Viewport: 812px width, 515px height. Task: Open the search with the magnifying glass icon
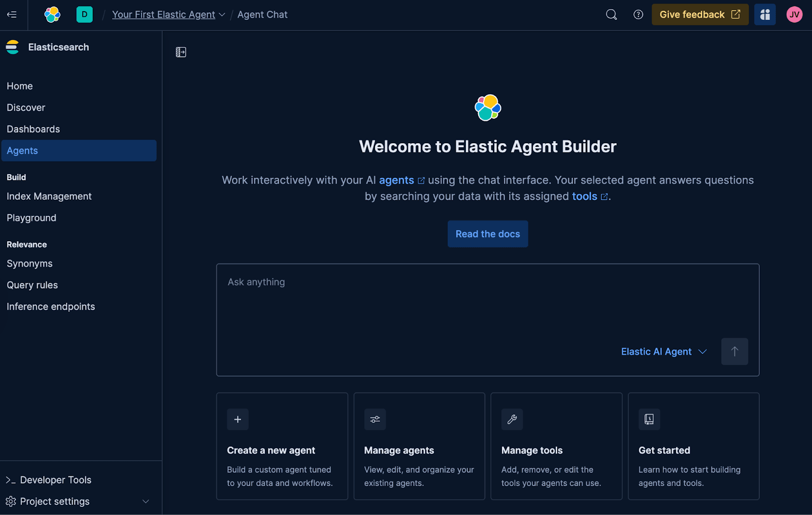[611, 15]
